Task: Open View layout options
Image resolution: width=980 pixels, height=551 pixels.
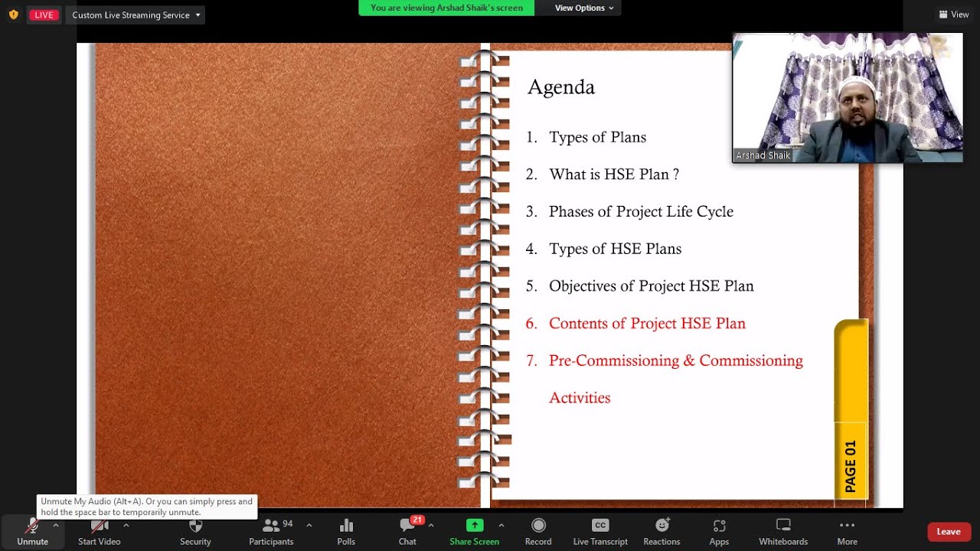Action: click(x=954, y=15)
